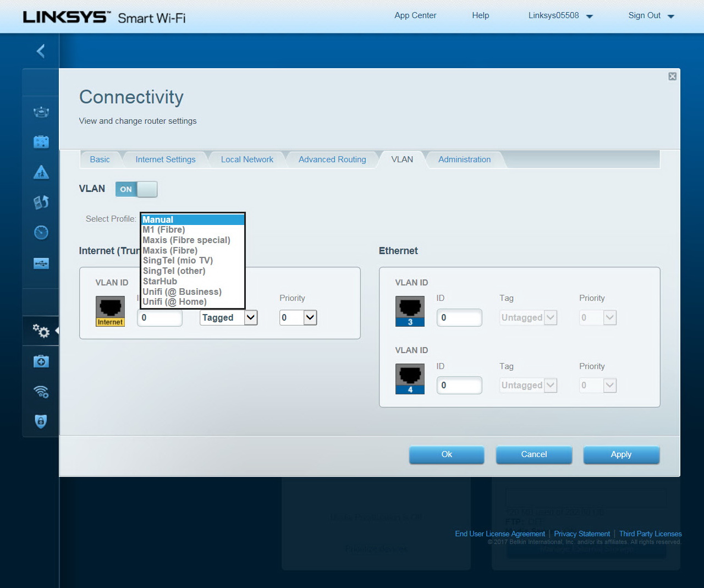
Task: Open Troubleshooting medical kit icon
Action: pyautogui.click(x=41, y=361)
